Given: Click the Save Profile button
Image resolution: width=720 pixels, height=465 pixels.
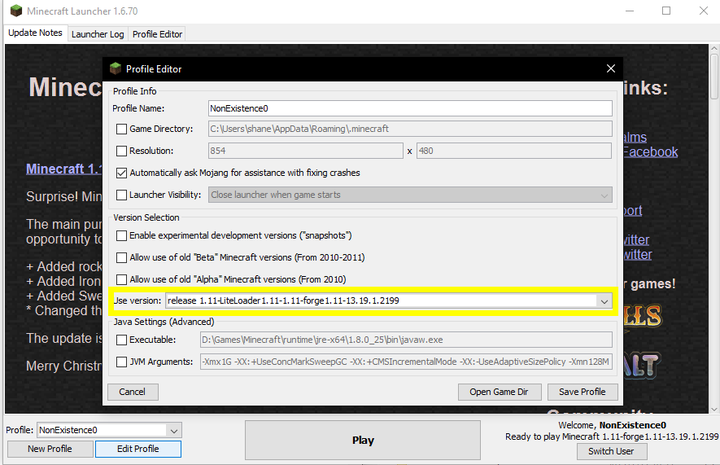Looking at the screenshot, I should tap(582, 392).
